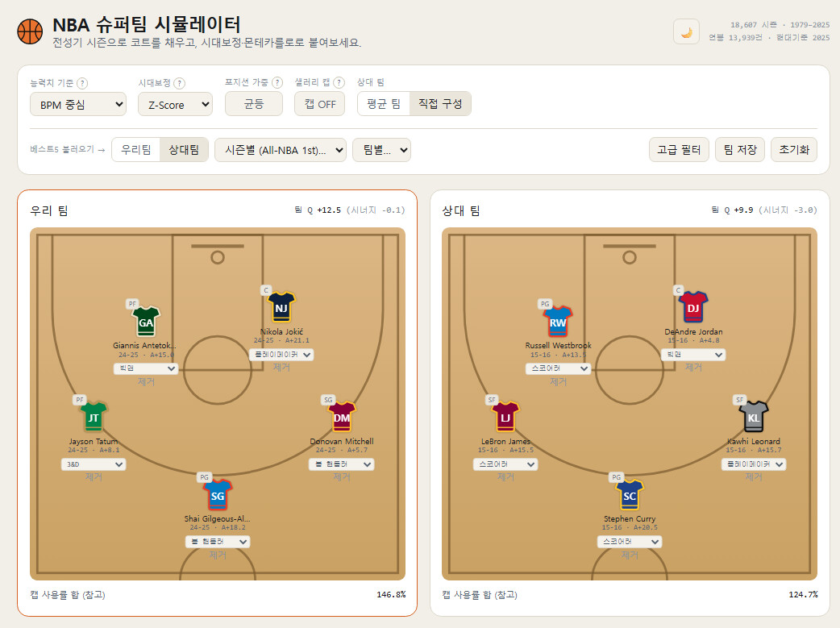
Task: Select Kawhi Leonard KL jersey
Action: (x=754, y=417)
